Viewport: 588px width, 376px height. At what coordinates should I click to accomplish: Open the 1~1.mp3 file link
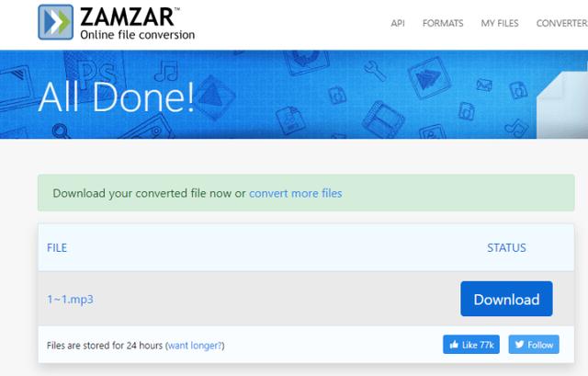pos(70,299)
